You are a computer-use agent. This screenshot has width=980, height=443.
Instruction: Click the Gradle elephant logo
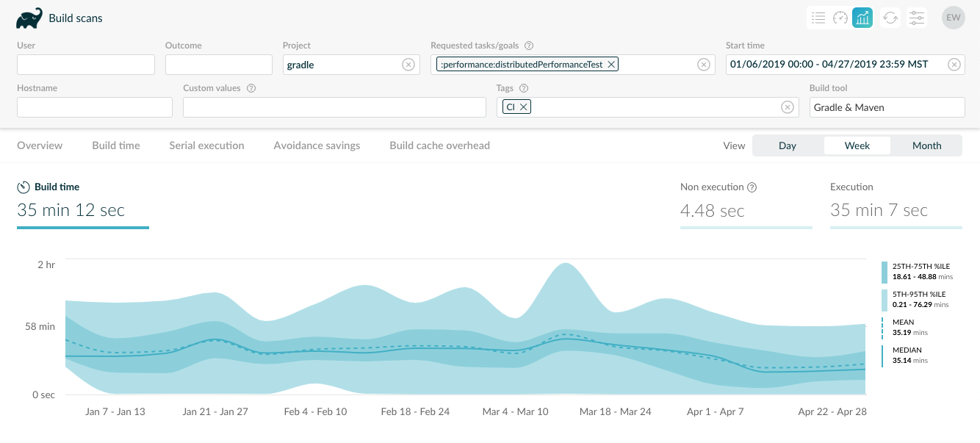click(29, 18)
